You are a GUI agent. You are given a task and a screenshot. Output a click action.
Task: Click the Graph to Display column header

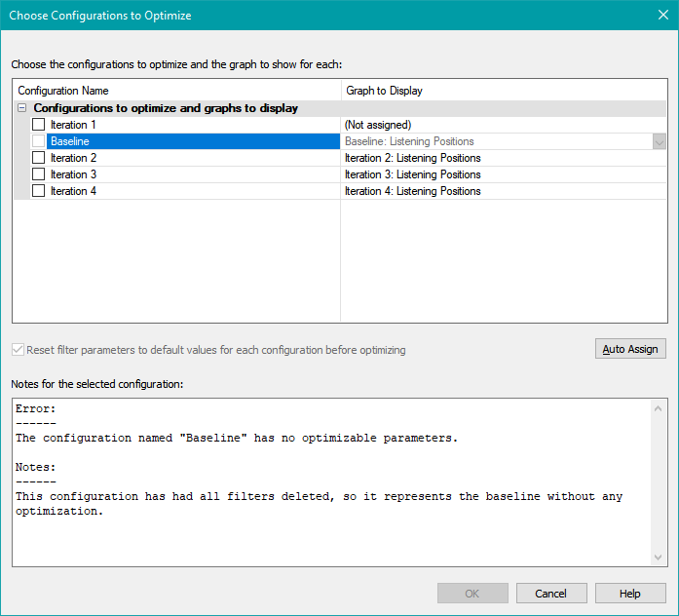click(504, 91)
